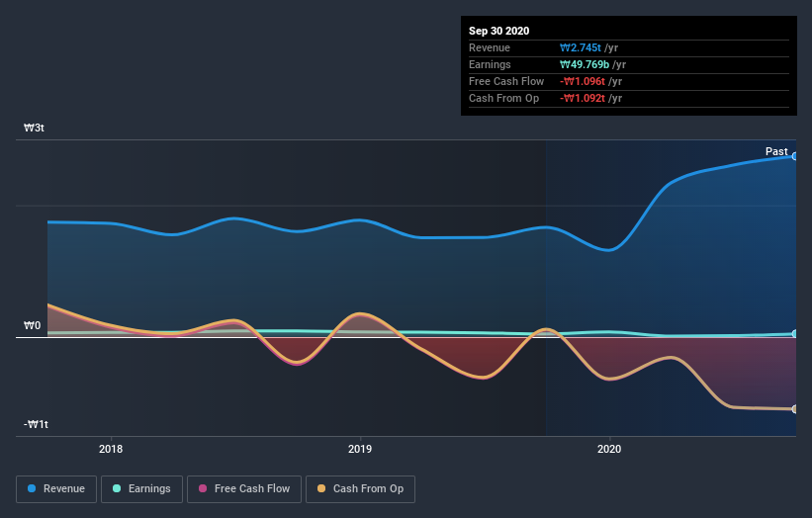Click the -₩1.092t cash from op value
Viewport: 812px width, 518px height.
pos(583,98)
